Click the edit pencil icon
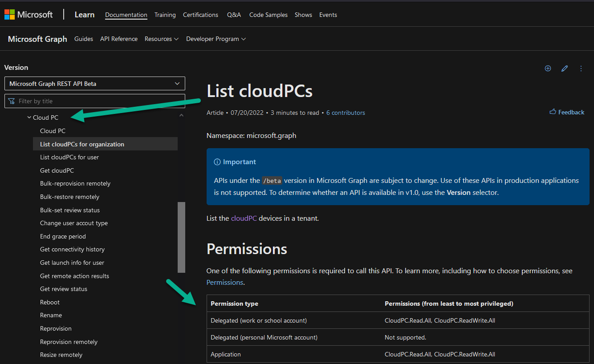Screen dimensions: 594x364 (565, 69)
